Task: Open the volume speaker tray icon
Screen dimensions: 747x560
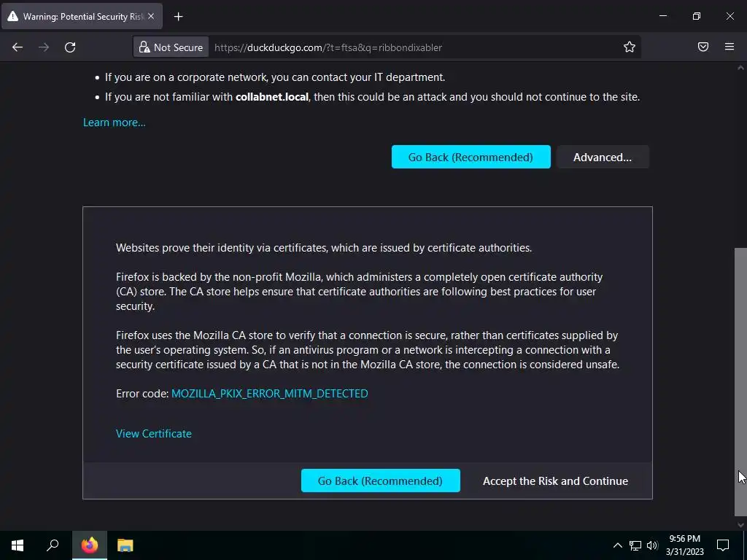Action: 652,545
